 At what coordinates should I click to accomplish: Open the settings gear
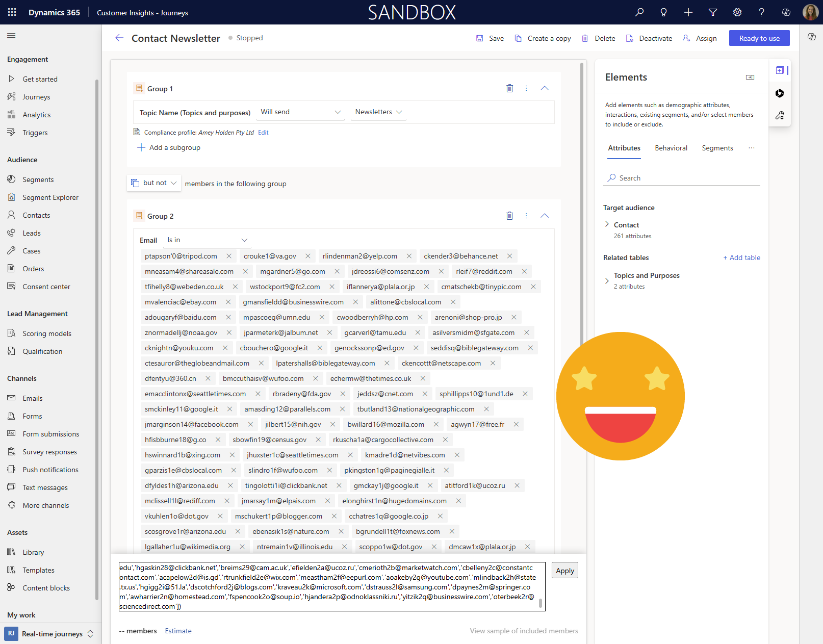(737, 12)
